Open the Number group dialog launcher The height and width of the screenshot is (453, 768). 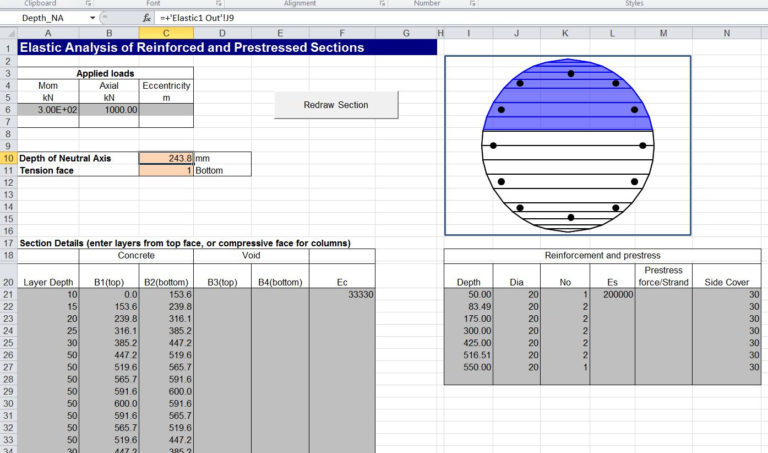point(474,4)
